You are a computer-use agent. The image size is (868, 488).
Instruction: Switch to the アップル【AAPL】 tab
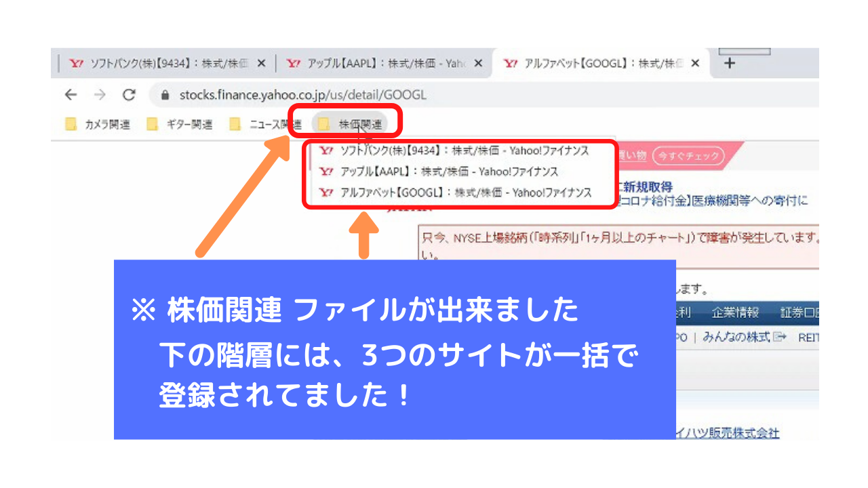tap(376, 63)
